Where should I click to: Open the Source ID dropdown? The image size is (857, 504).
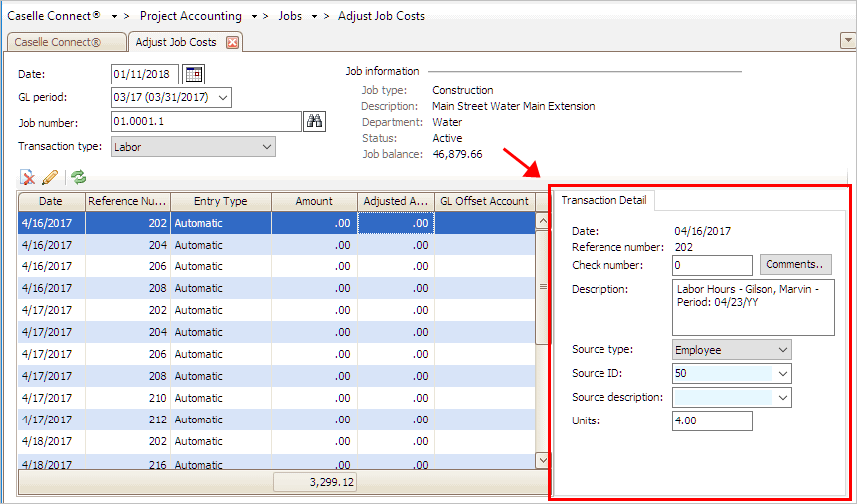(783, 374)
